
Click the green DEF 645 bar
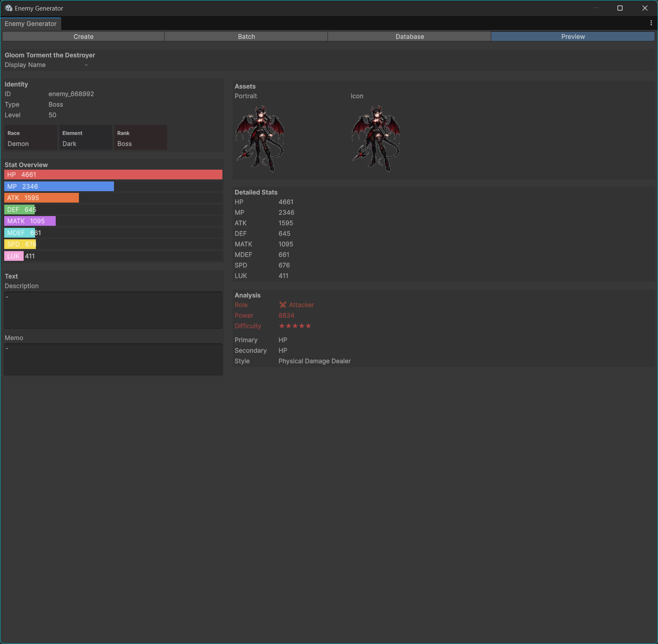pyautogui.click(x=19, y=210)
